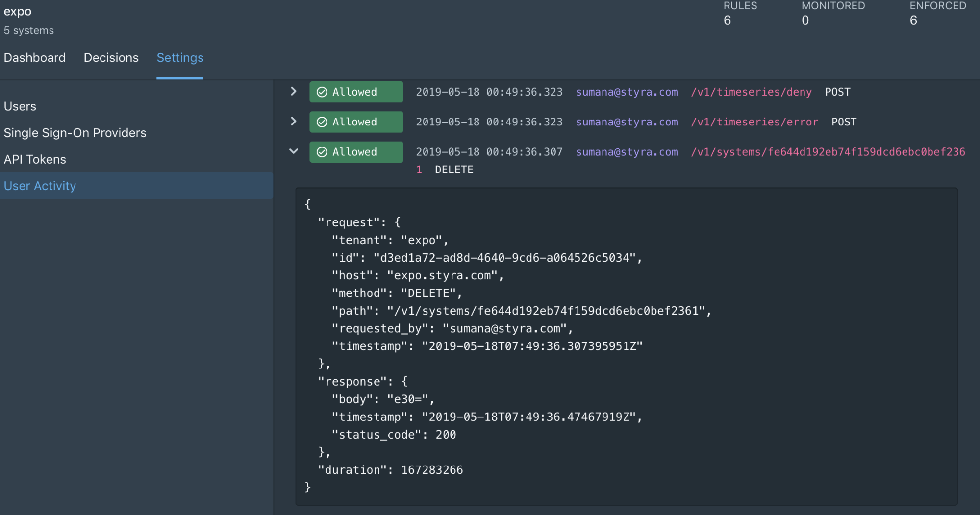
Task: Click the JSON "tenant": "expo" line
Action: pos(390,240)
